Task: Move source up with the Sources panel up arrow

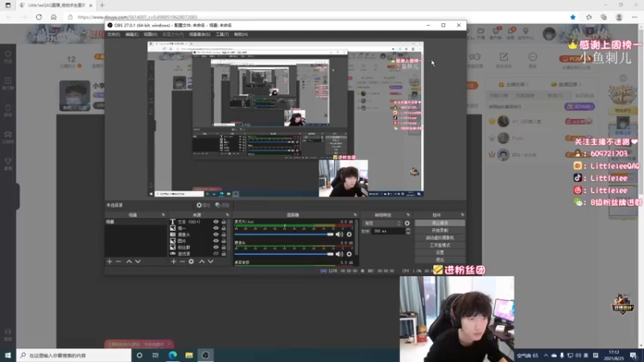Action: [x=202, y=261]
